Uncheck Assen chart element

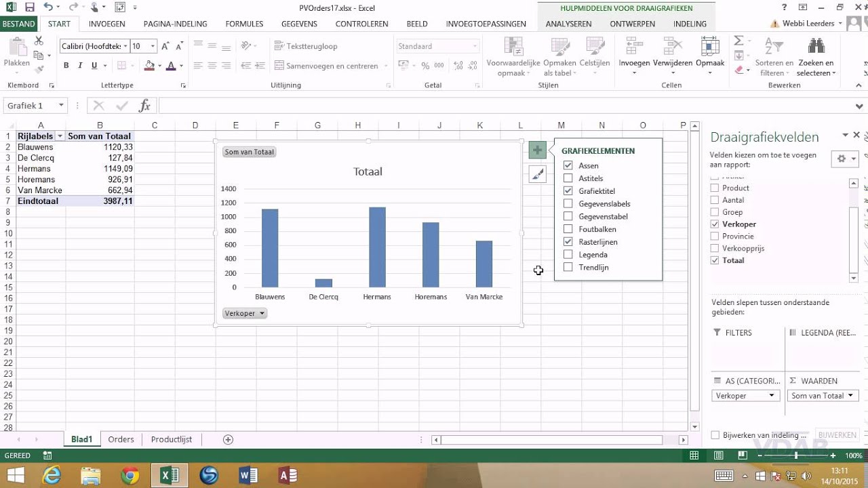(568, 165)
